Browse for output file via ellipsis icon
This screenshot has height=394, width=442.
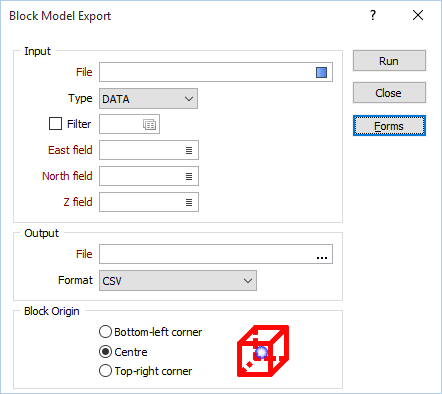tap(322, 257)
